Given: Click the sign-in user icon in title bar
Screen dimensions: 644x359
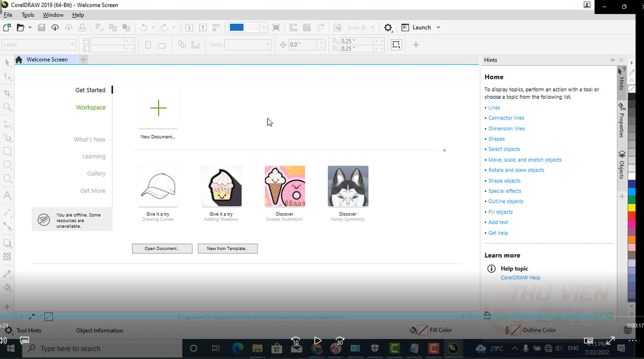Looking at the screenshot, I should coord(587,5).
